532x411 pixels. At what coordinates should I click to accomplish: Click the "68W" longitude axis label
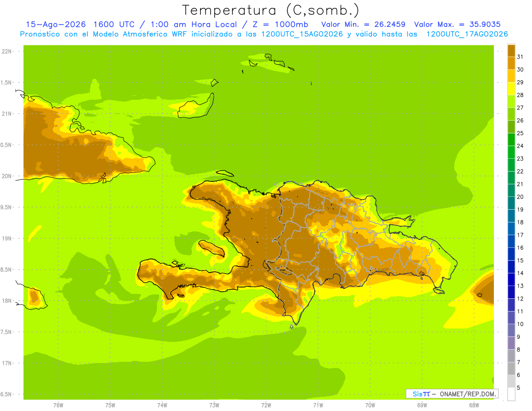point(473,405)
